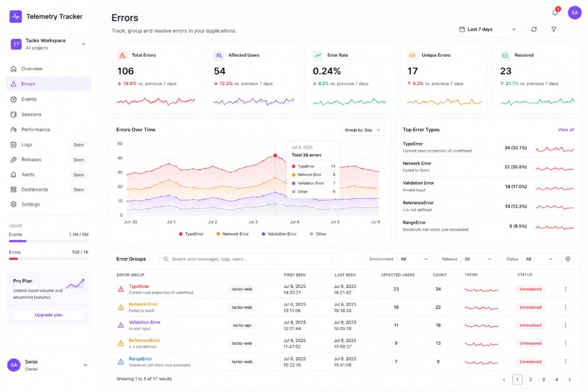588x392 pixels.
Task: Expand the Sanja Owner user menu
Action: 49,365
